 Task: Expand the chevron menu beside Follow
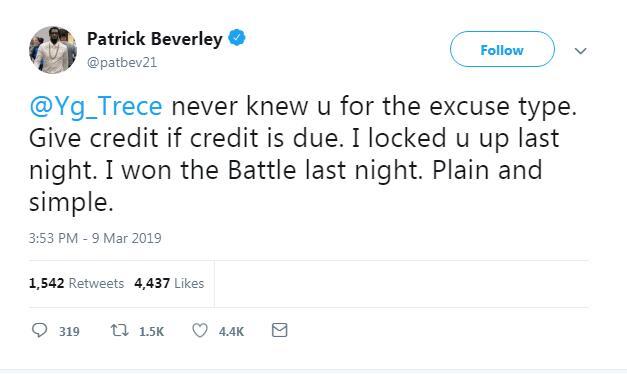coord(581,51)
